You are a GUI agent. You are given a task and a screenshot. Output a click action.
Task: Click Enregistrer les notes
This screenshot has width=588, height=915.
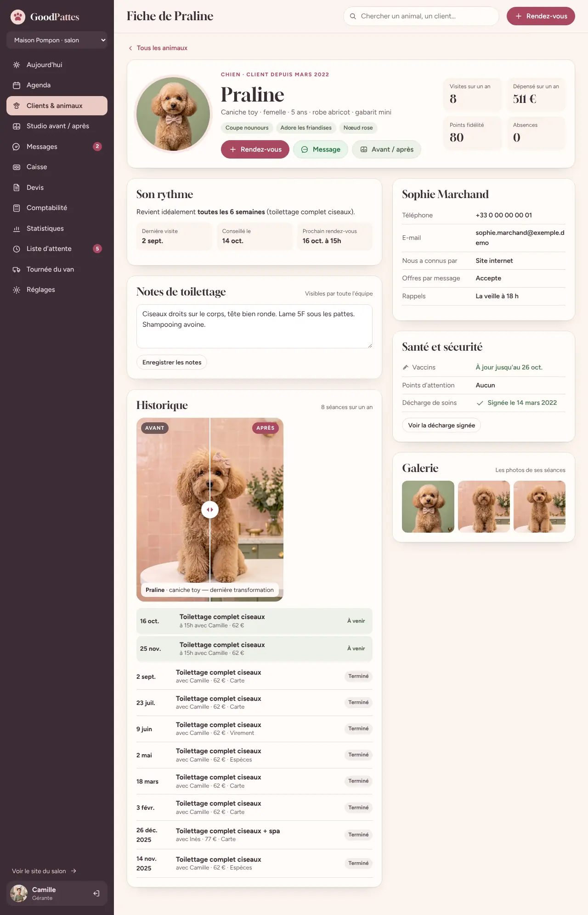tap(172, 362)
